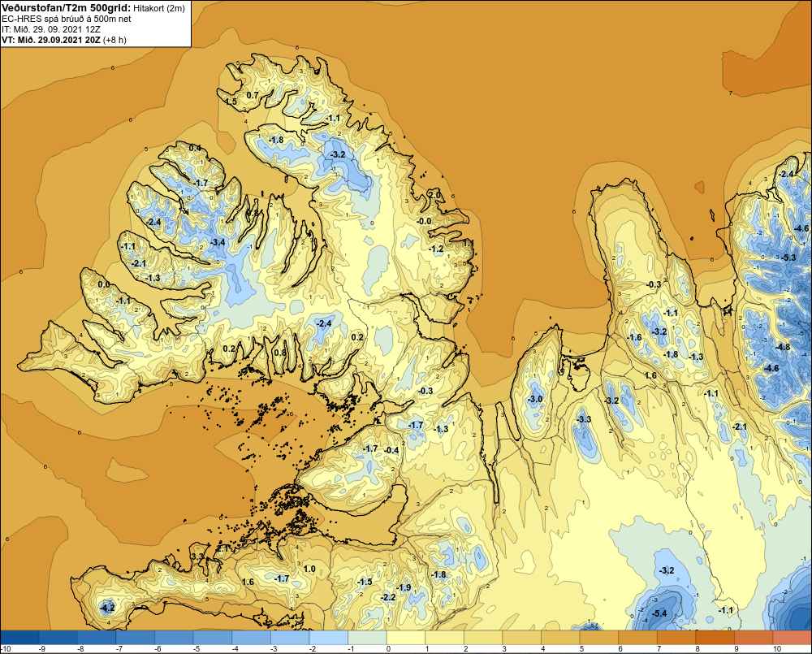The height and width of the screenshot is (654, 812).
Task: Click the "-4.2" temperature value
Action: coord(106,607)
